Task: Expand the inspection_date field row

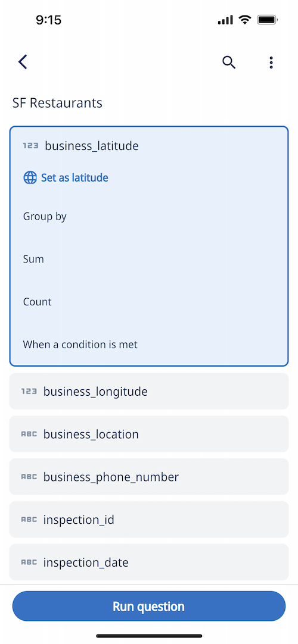Action: (x=149, y=562)
